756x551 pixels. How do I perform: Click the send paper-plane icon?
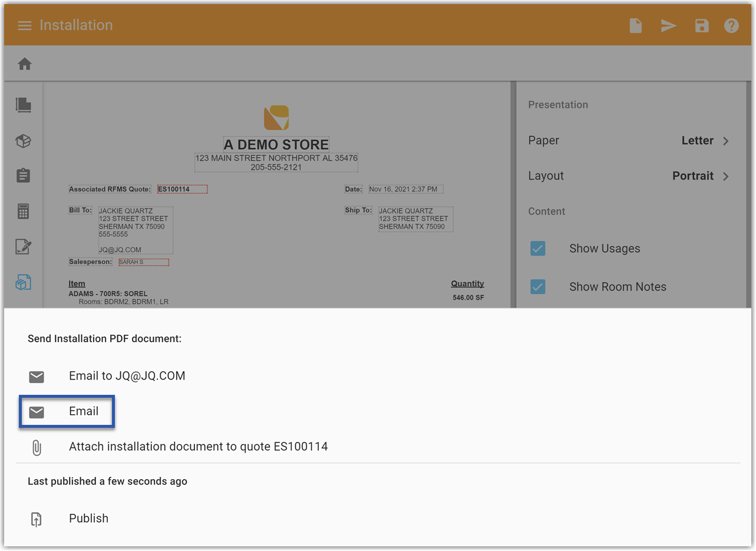[x=668, y=26]
